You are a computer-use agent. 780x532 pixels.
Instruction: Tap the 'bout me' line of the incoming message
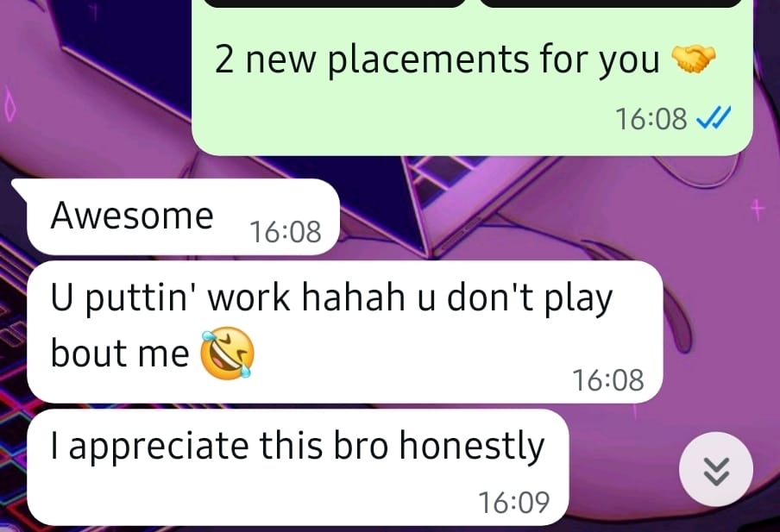point(120,353)
